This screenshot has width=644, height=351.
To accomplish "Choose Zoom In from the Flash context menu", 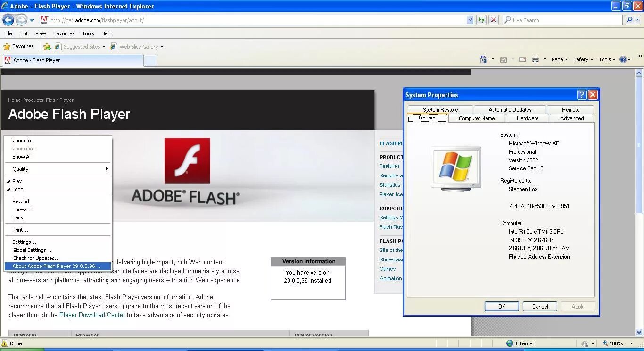I will click(x=58, y=141).
